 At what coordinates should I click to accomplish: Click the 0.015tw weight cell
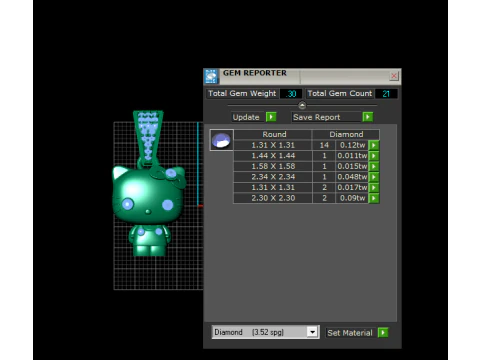point(352,166)
